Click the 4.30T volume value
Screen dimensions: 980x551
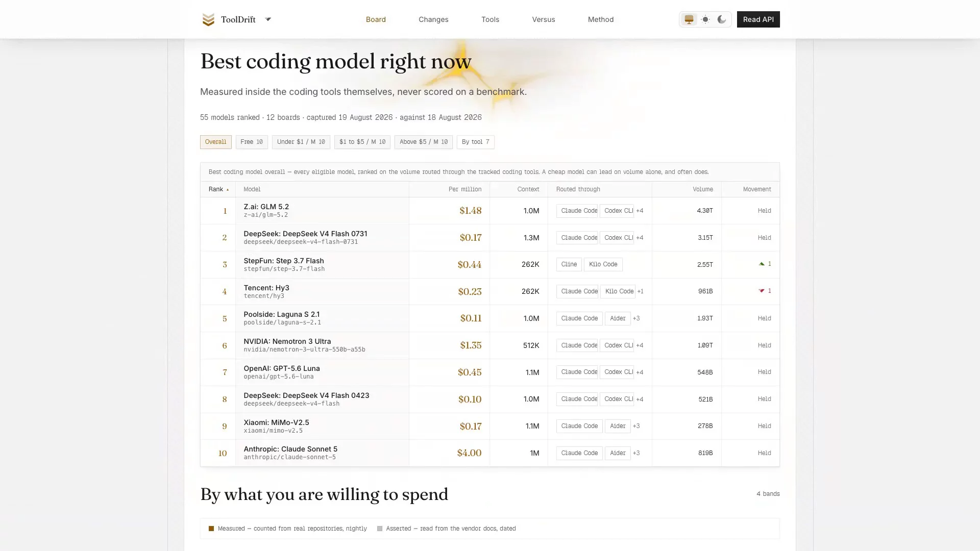[x=705, y=211]
